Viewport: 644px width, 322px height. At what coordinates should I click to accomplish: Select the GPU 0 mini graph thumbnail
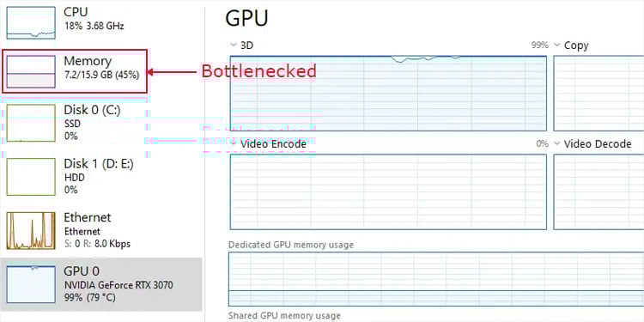point(31,284)
